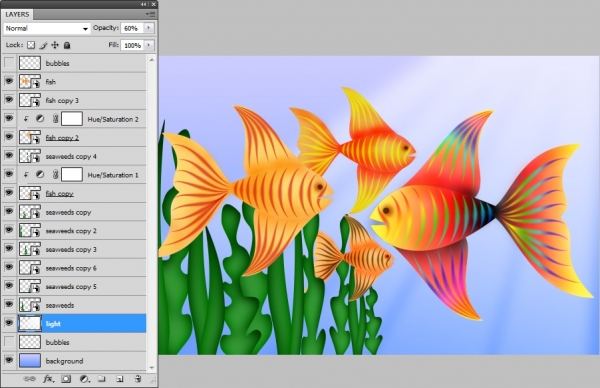600x388 pixels.
Task: Add a layer mask
Action: point(66,379)
